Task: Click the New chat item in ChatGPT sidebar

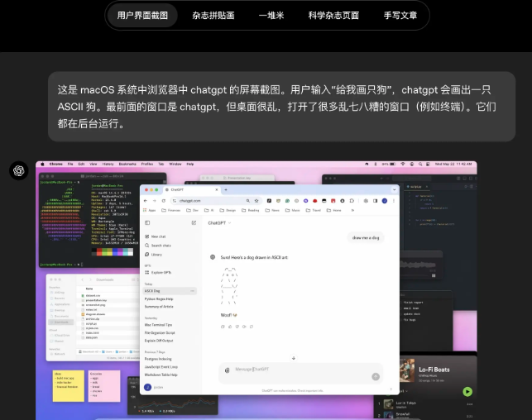Action: pos(158,236)
